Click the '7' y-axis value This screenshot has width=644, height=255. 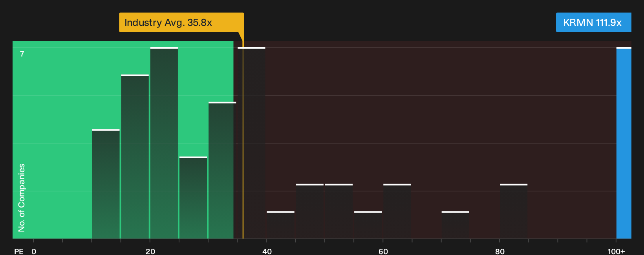click(22, 54)
